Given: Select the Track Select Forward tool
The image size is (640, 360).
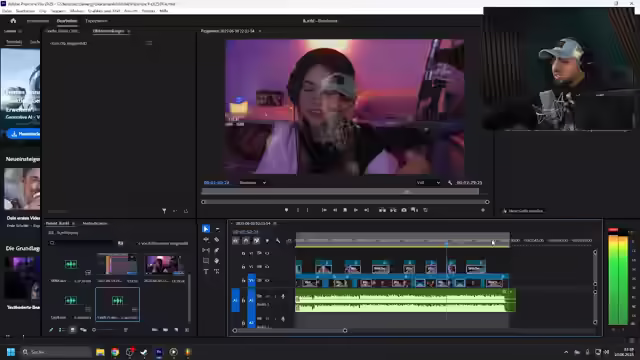Looking at the screenshot, I should 217,229.
